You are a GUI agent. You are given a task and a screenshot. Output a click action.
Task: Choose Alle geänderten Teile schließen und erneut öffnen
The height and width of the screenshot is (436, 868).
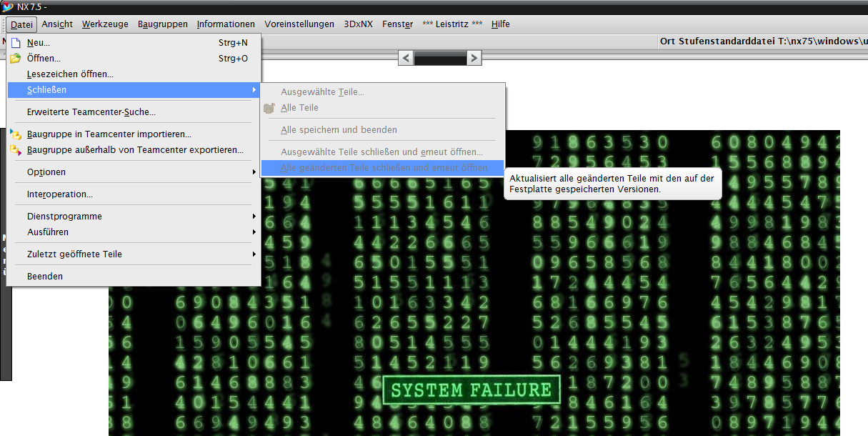point(383,168)
